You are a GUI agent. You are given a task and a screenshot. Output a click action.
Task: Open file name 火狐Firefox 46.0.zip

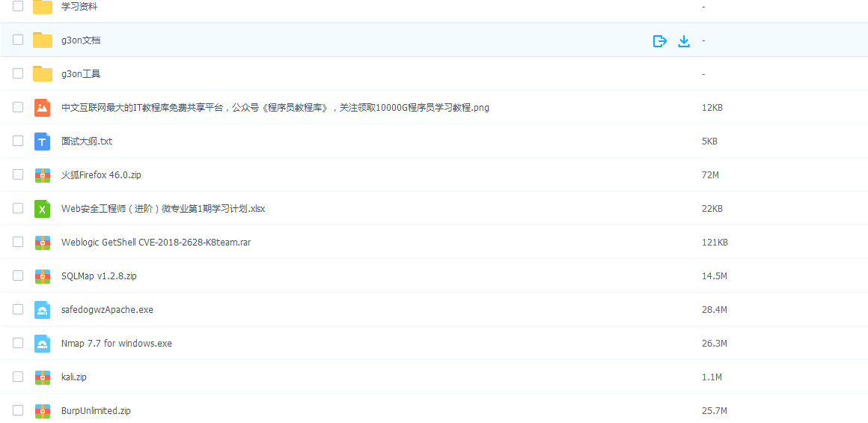[101, 175]
